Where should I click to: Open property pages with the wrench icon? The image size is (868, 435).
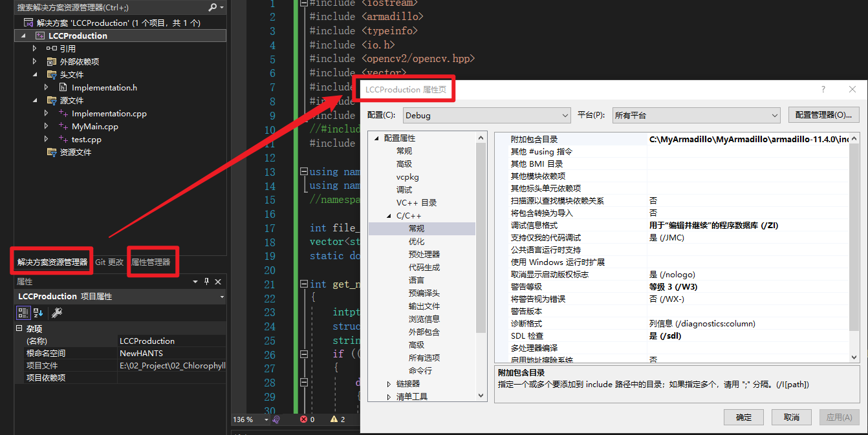click(56, 313)
